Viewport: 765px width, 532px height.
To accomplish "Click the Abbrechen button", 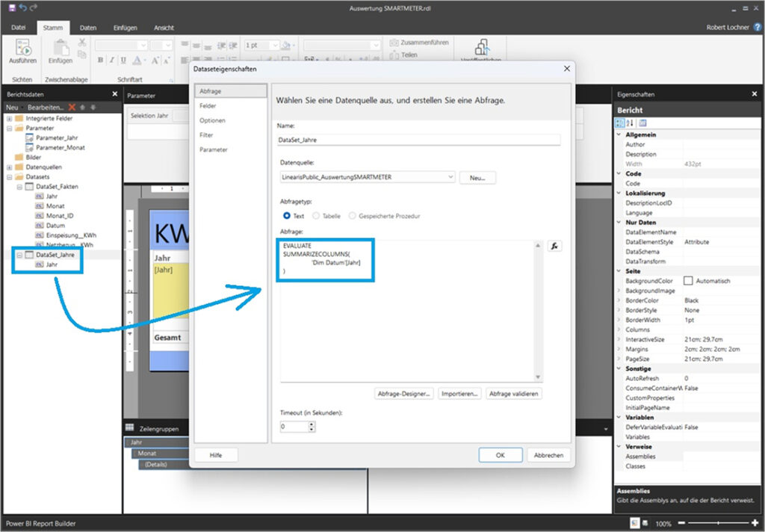I will [548, 455].
